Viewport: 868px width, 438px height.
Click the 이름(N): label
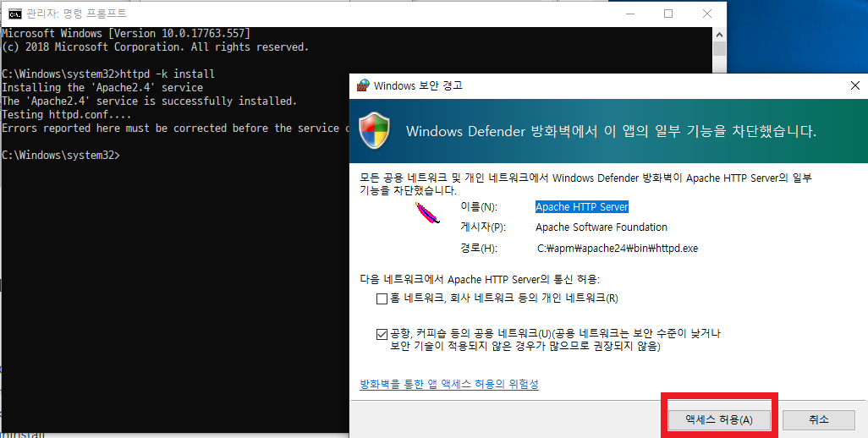(479, 207)
